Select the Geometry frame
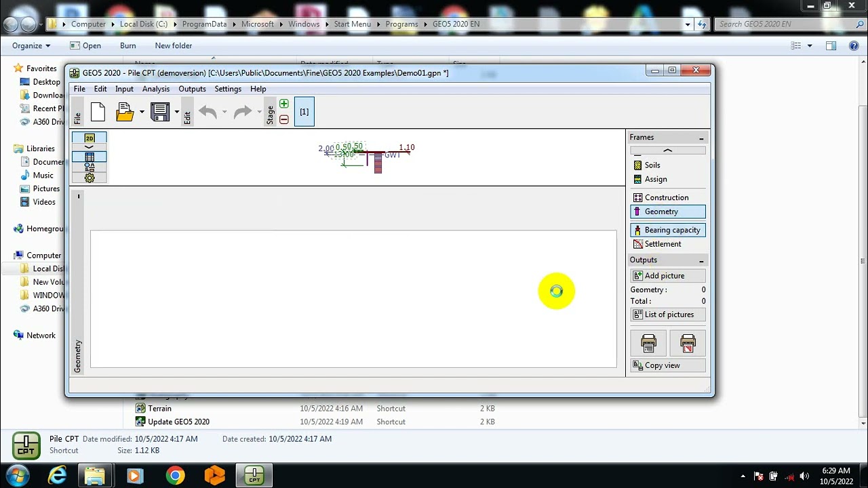This screenshot has width=868, height=488. pyautogui.click(x=668, y=211)
